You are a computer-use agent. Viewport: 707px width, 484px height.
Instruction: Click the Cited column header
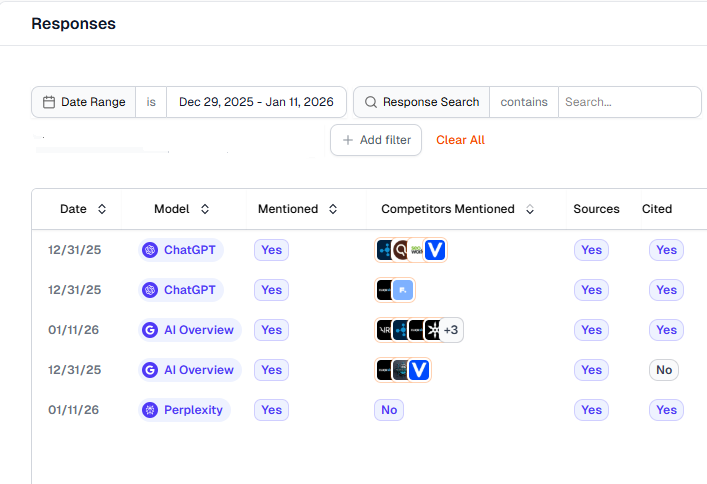tap(657, 209)
